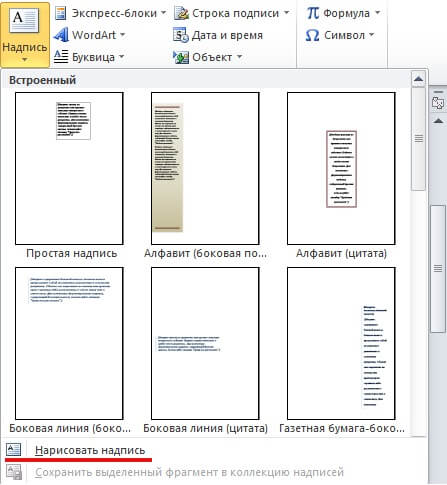Click the gallery scrollbar up arrow

point(418,79)
